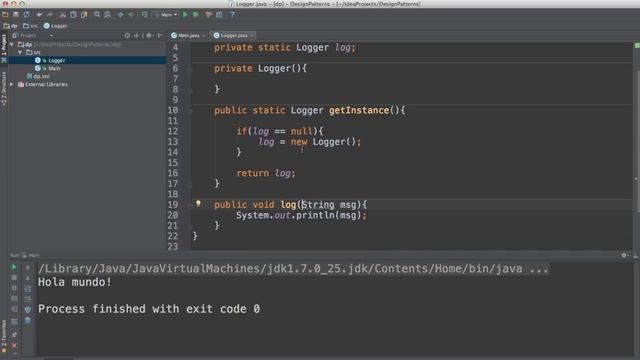Print console output using printer icon
Viewport: 640px width, 360px height.
28,310
